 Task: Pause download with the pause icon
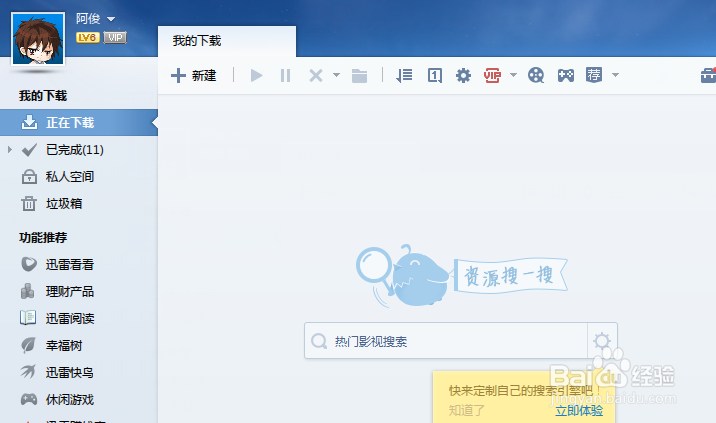click(285, 75)
